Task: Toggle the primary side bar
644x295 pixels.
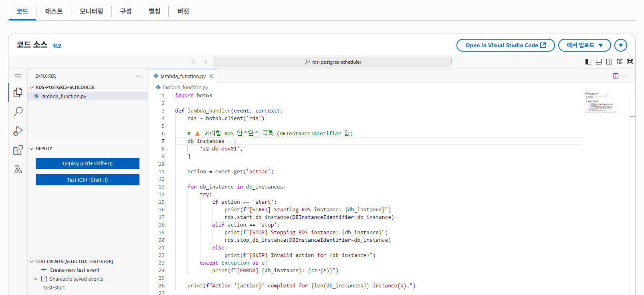Action: click(588, 62)
